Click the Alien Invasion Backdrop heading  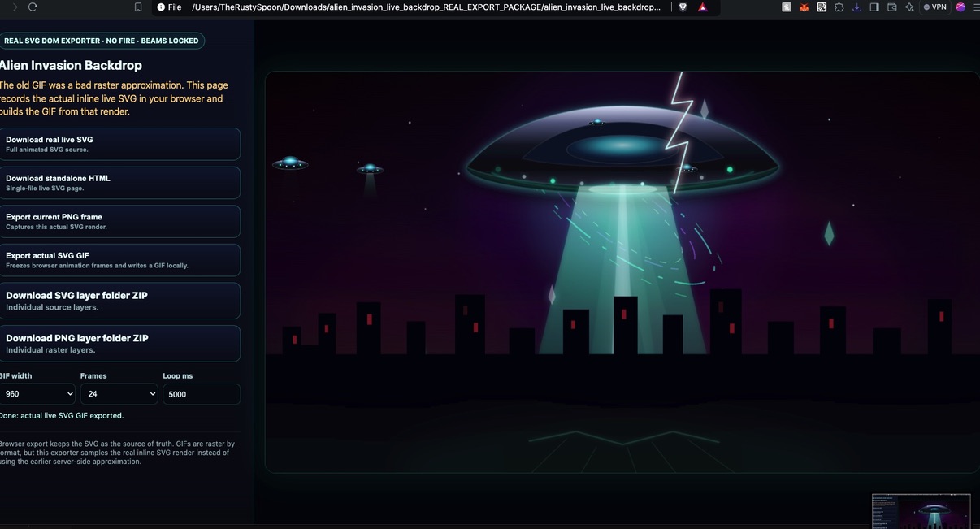pyautogui.click(x=70, y=65)
